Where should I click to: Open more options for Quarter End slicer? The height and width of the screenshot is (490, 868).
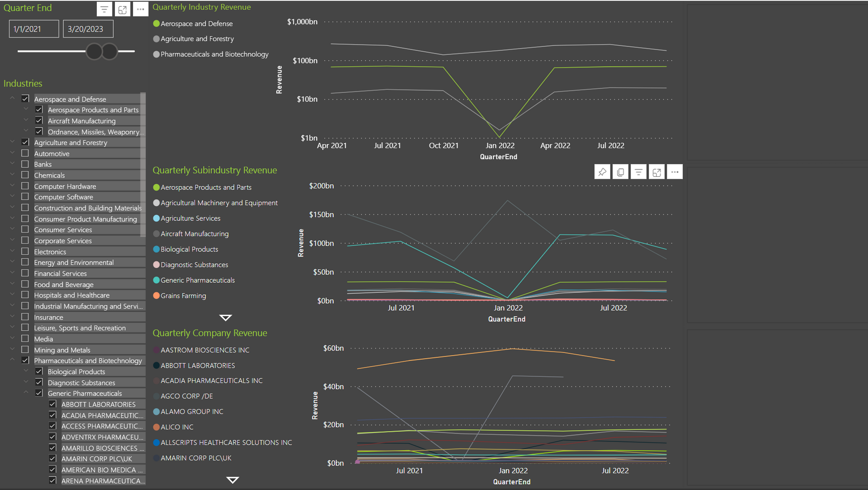[141, 9]
